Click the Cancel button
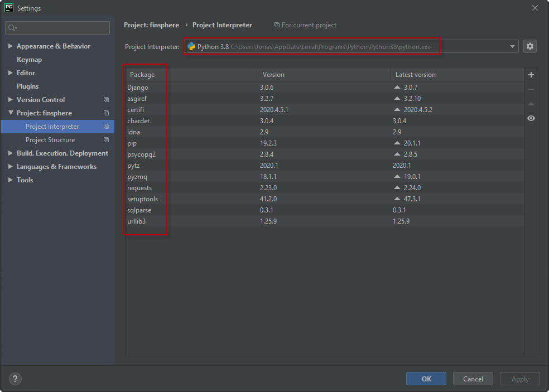Screen dimensions: 549x392 pos(473,379)
